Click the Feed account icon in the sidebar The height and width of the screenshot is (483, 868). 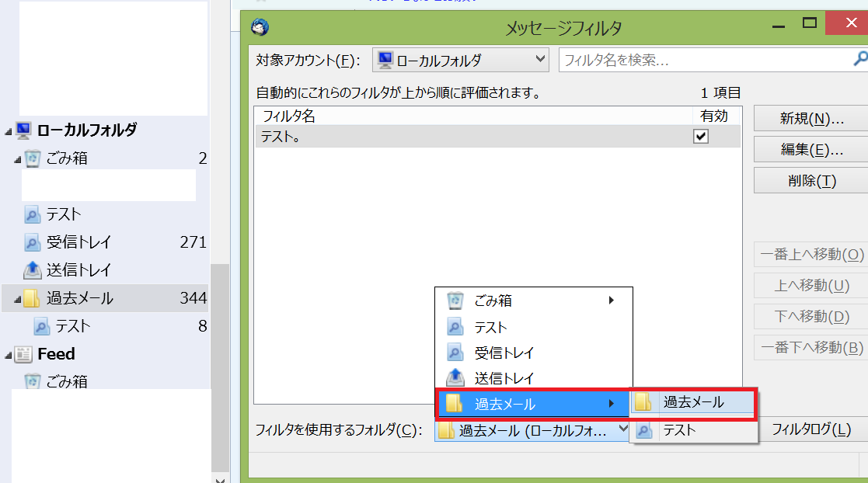click(x=24, y=354)
